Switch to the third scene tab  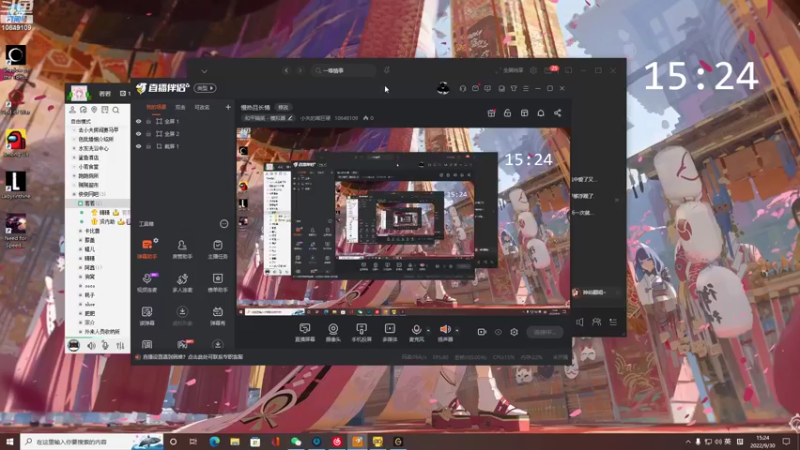point(202,107)
